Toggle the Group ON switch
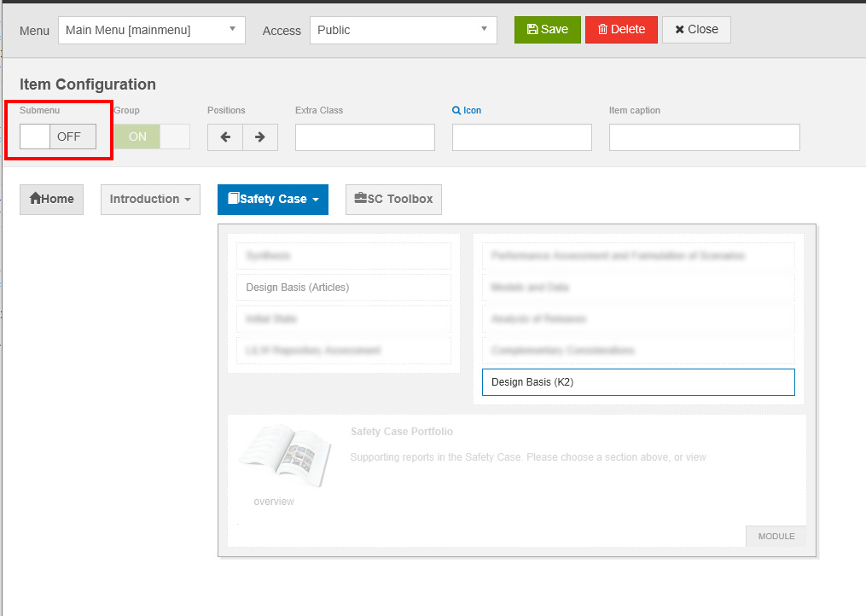 (x=152, y=137)
